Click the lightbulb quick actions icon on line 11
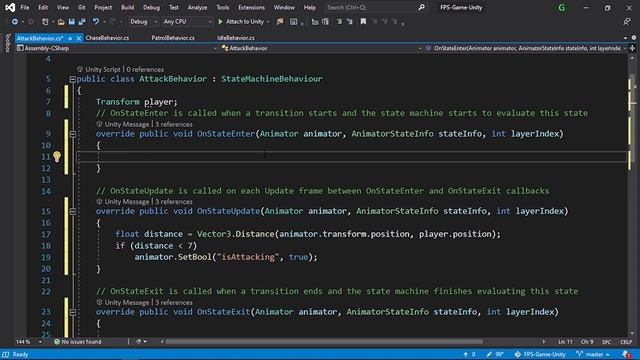This screenshot has width=640, height=360. point(57,156)
